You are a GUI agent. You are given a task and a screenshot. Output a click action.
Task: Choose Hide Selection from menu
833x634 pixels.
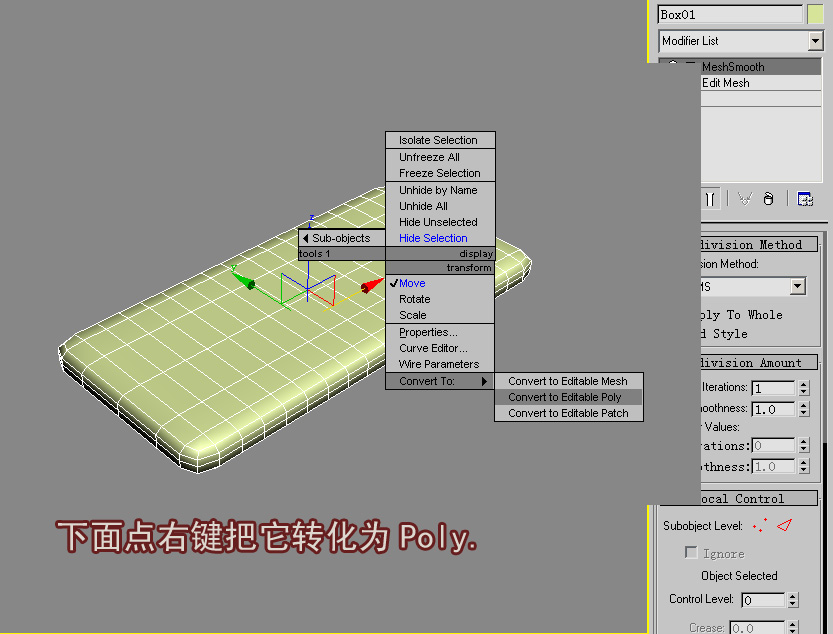click(440, 238)
